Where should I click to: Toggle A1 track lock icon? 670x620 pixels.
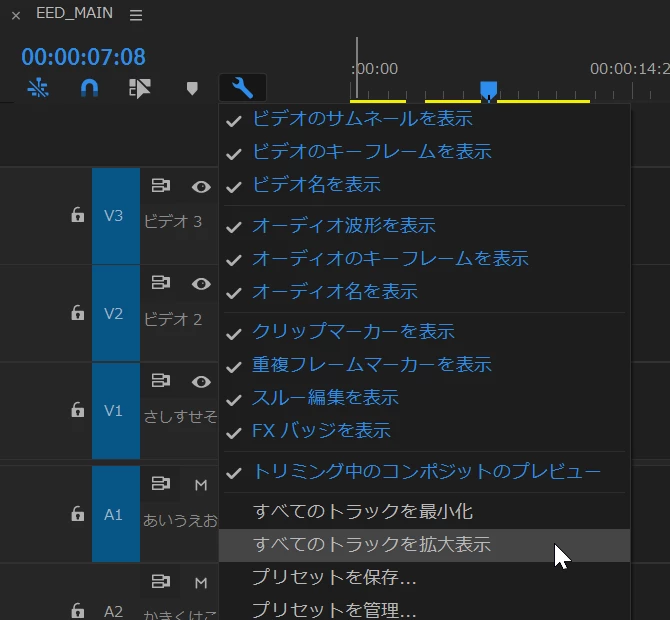tap(77, 514)
